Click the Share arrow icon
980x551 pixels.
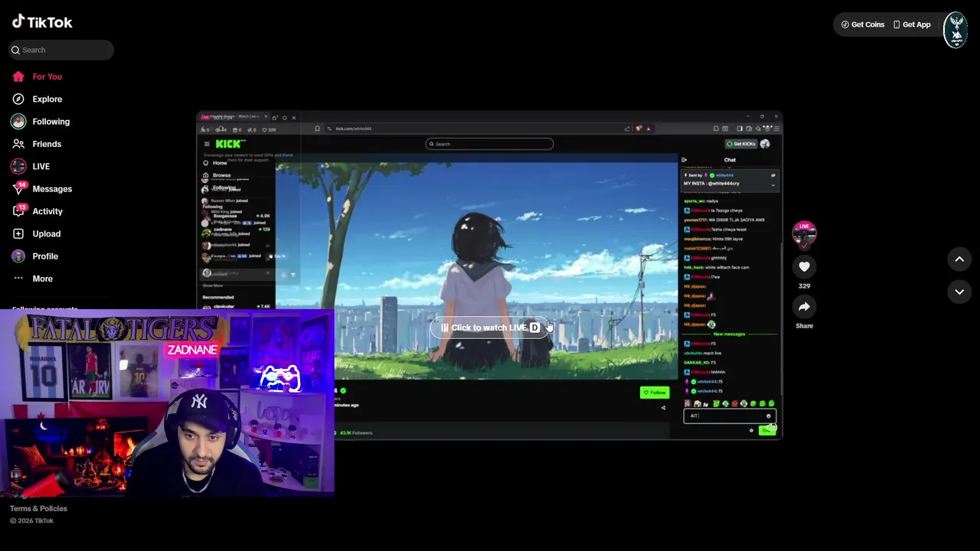pyautogui.click(x=804, y=307)
